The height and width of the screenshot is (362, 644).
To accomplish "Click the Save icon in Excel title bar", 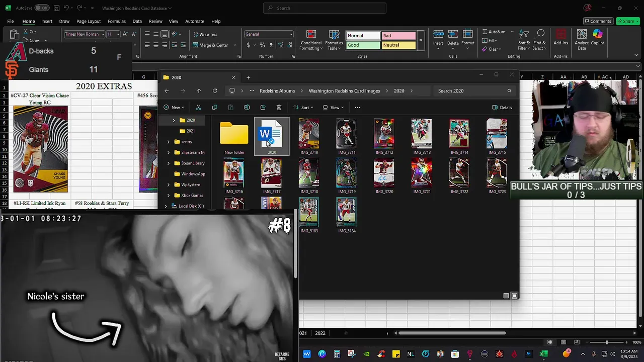I will [x=56, y=8].
